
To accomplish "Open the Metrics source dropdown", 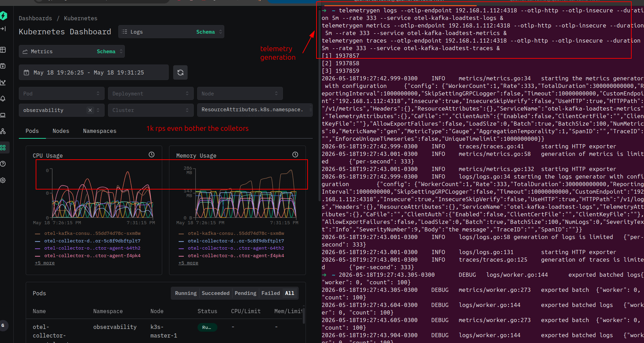I will click(x=72, y=52).
